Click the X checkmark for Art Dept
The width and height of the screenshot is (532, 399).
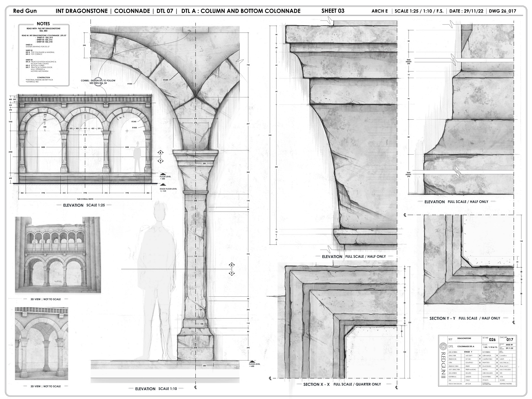pyautogui.click(x=480, y=356)
